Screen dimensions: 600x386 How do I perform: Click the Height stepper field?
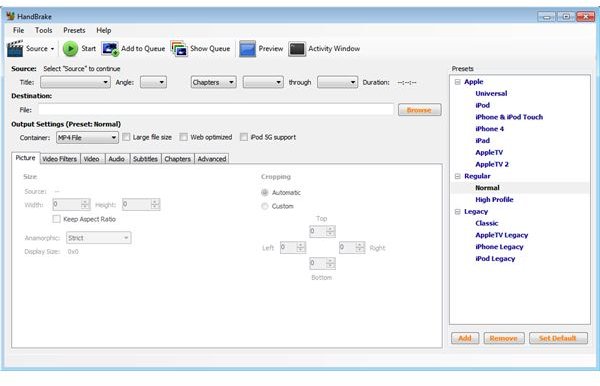tap(141, 204)
